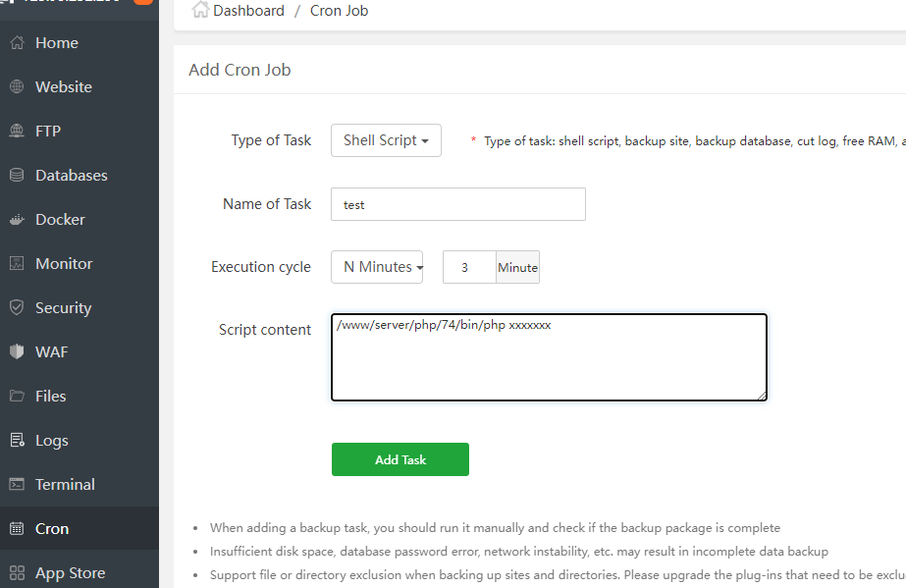Click the WAF shield icon

[17, 352]
